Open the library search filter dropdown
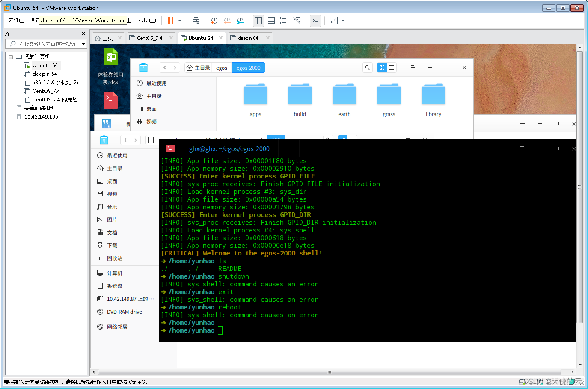The width and height of the screenshot is (588, 389). 83,44
